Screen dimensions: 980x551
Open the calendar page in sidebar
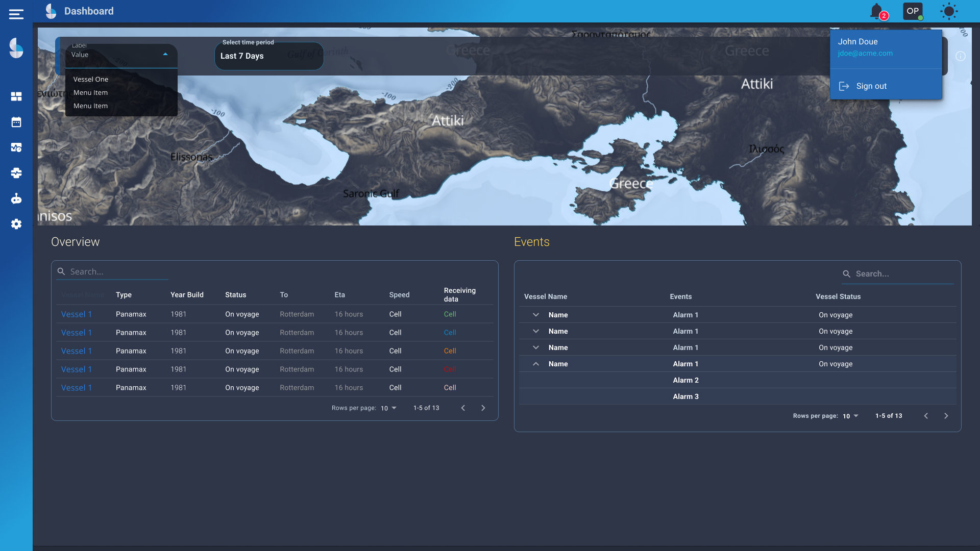tap(16, 122)
